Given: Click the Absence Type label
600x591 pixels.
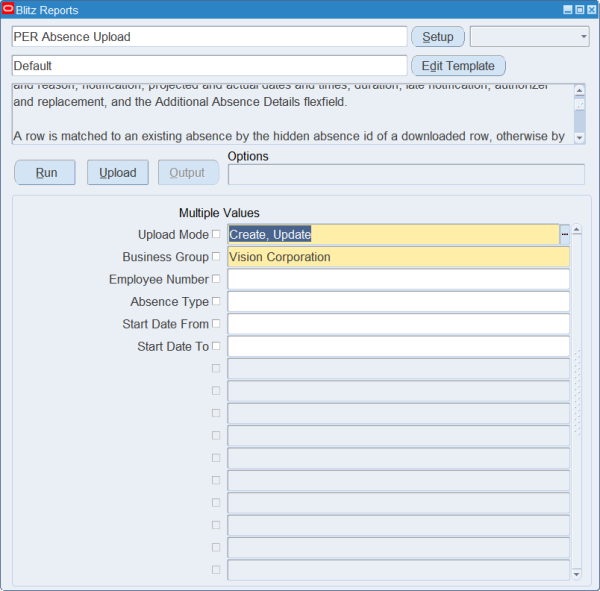Looking at the screenshot, I should click(x=170, y=302).
